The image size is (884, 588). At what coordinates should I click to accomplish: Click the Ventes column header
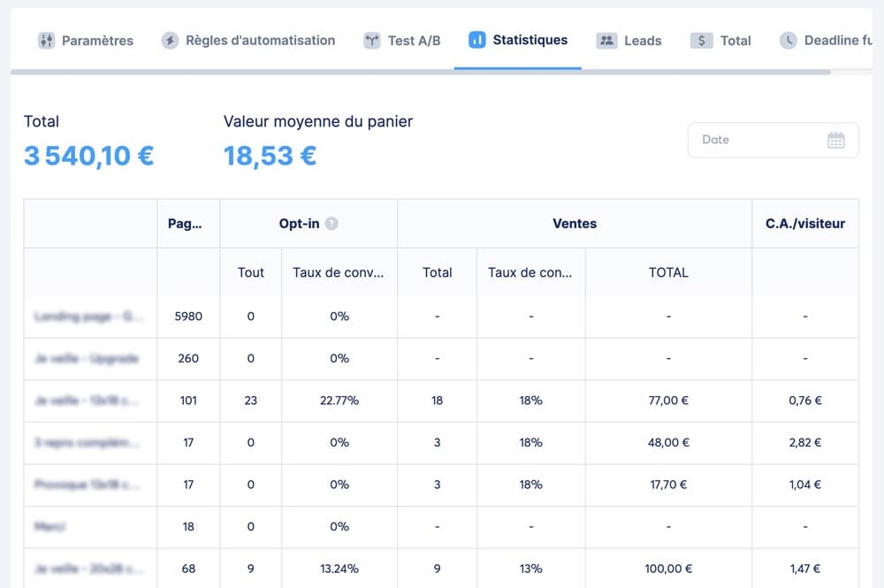(575, 224)
